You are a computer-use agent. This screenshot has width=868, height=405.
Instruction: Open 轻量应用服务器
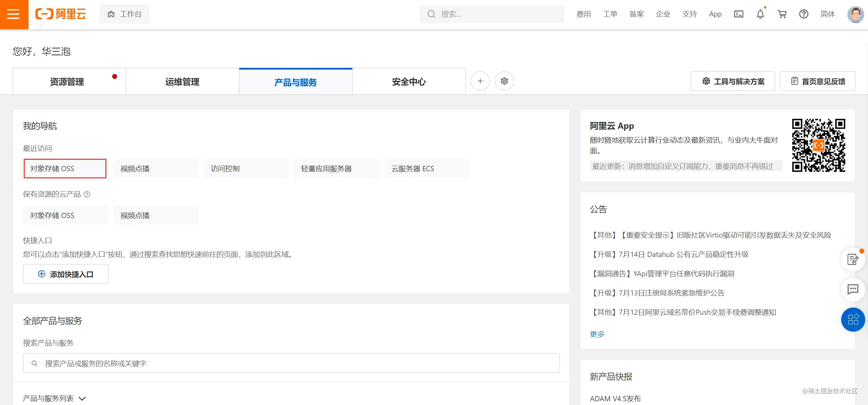[x=336, y=169]
